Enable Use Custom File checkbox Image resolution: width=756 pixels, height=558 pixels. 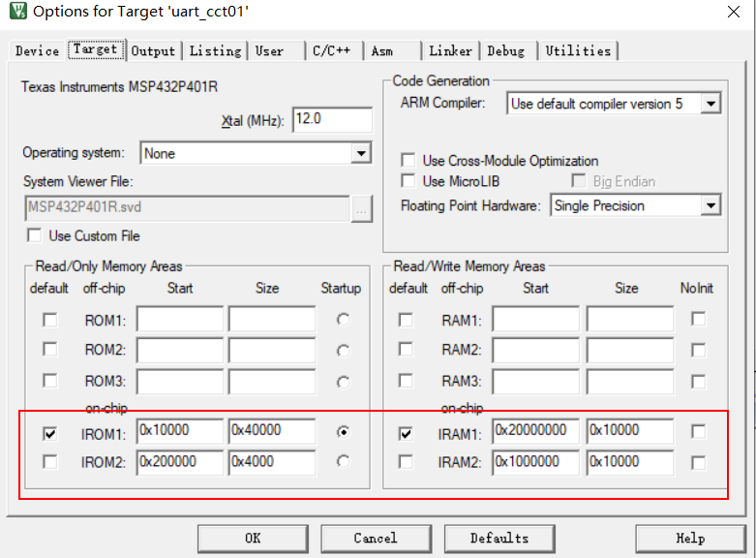[x=34, y=235]
